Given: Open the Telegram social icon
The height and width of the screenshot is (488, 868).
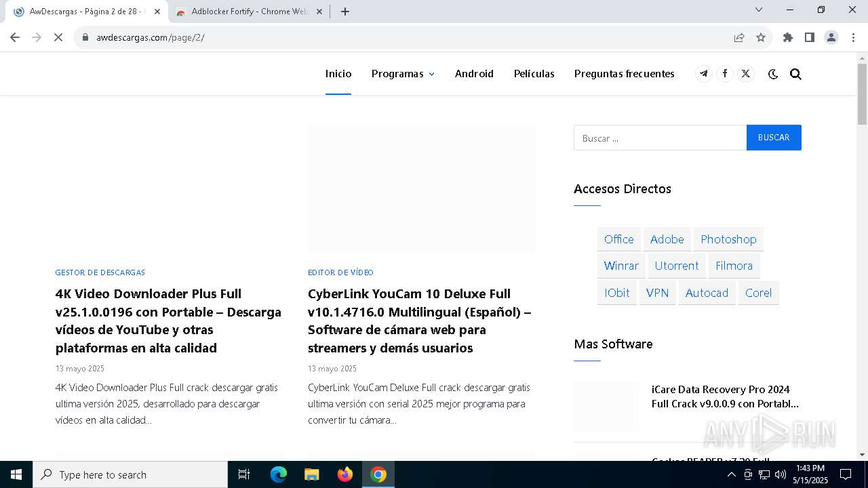Looking at the screenshot, I should point(704,74).
